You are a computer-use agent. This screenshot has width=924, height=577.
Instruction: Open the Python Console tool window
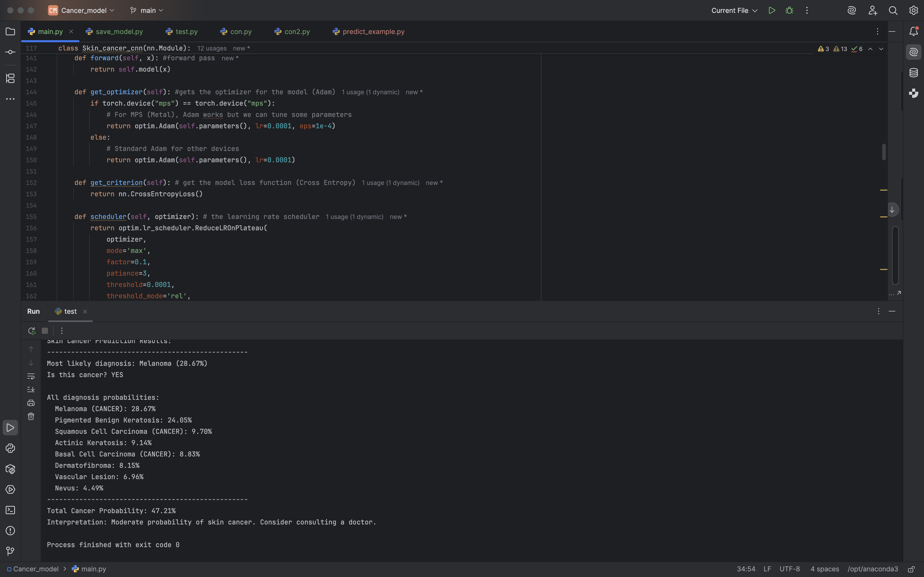[10, 448]
